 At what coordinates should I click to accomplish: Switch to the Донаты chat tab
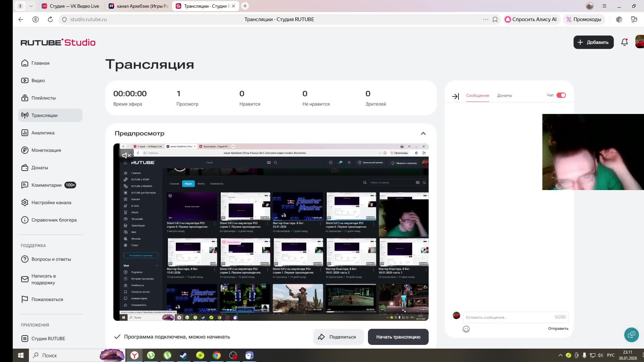(x=504, y=96)
